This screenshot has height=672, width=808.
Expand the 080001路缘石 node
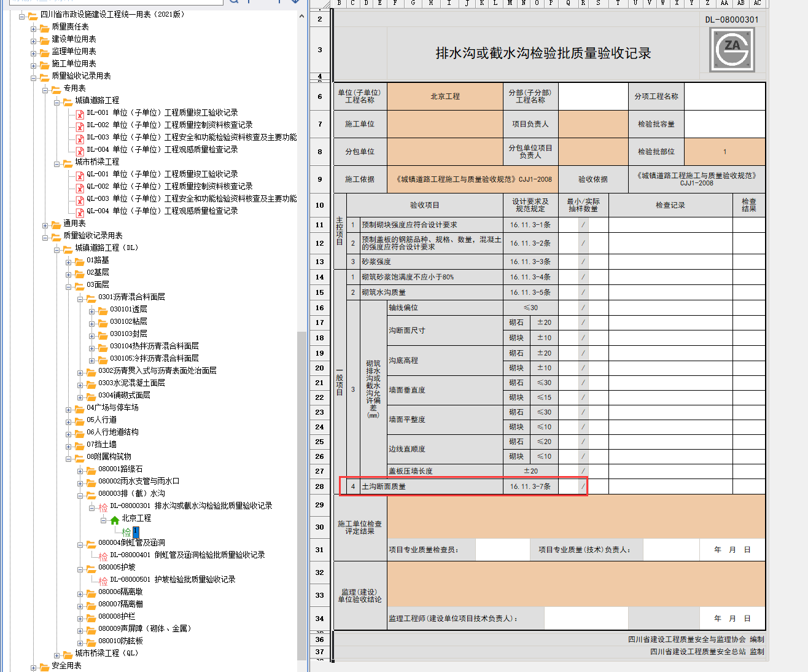pos(80,471)
